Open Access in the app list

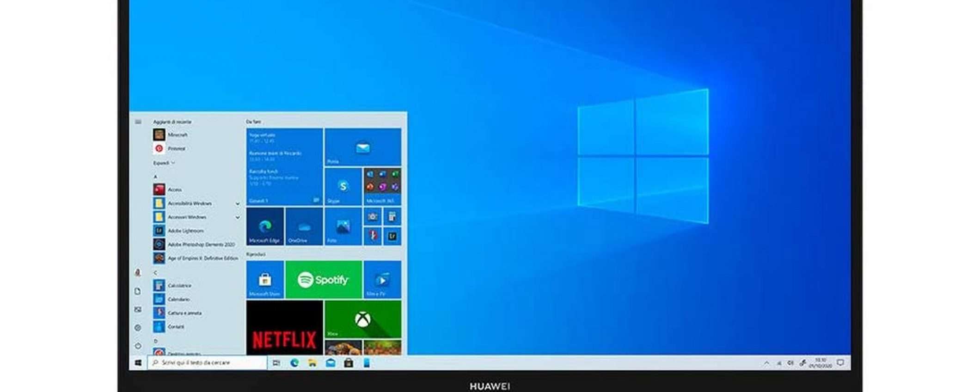168,190
